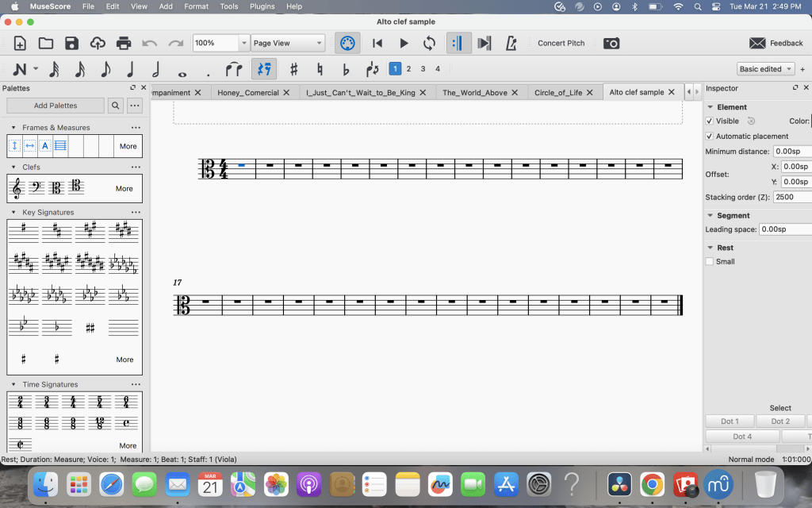Click the Add Palettes button
Viewport: 812px width, 508px height.
56,106
